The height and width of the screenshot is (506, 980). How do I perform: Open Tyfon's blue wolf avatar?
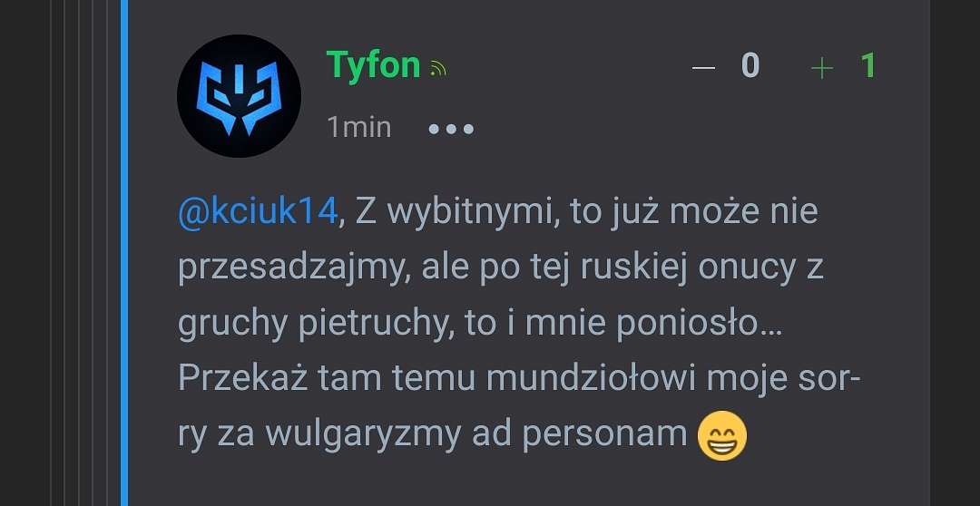239,95
